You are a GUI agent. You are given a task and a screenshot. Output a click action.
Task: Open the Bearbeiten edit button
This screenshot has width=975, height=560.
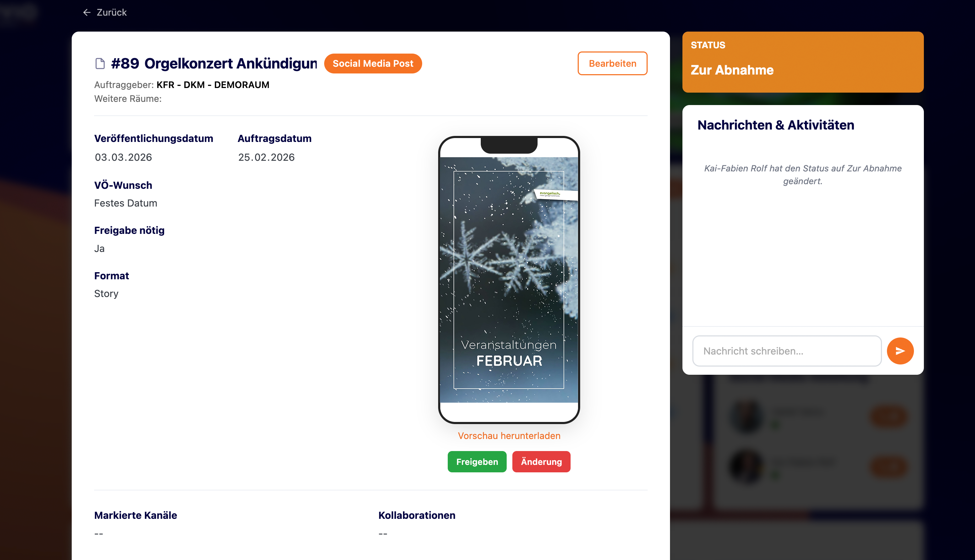pos(612,64)
